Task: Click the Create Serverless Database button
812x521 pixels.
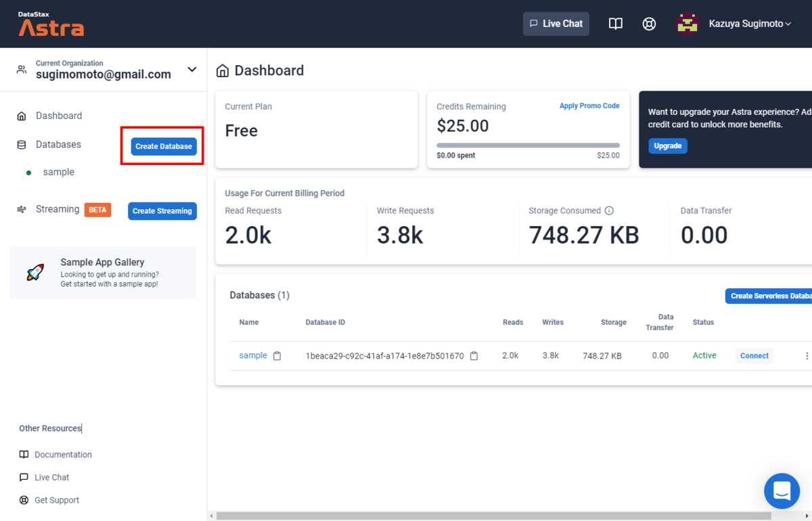Action: 769,296
